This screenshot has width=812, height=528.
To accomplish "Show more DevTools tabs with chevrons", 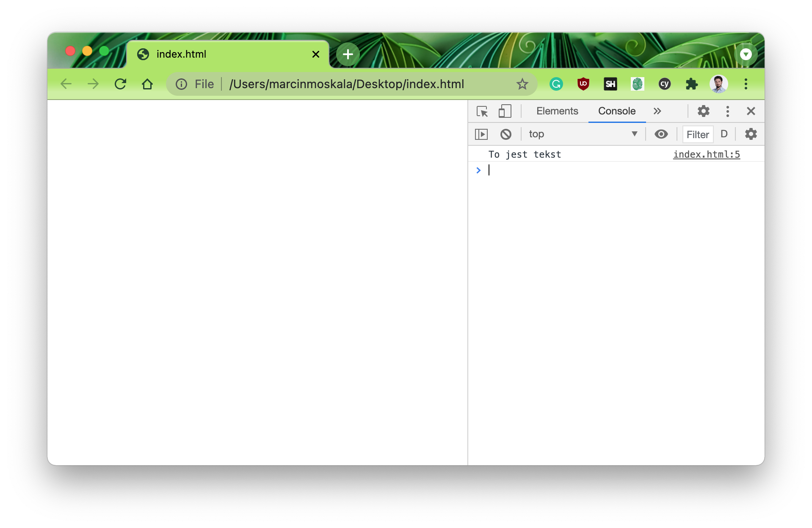I will click(657, 111).
